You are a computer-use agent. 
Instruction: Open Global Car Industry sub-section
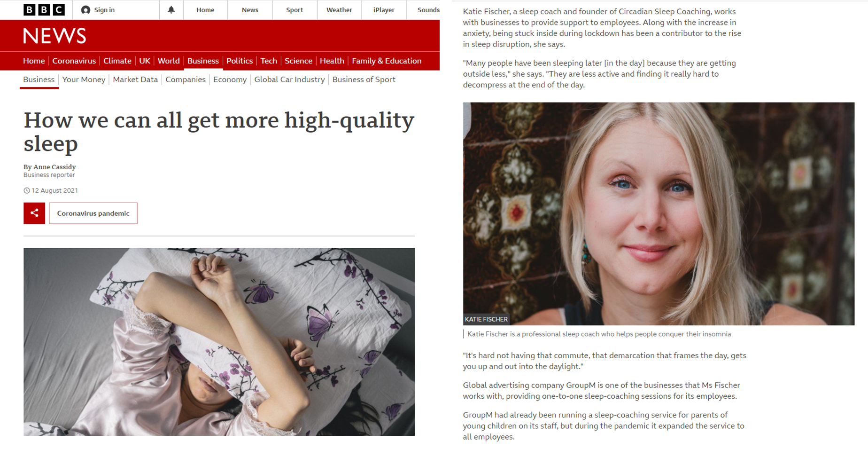click(289, 79)
